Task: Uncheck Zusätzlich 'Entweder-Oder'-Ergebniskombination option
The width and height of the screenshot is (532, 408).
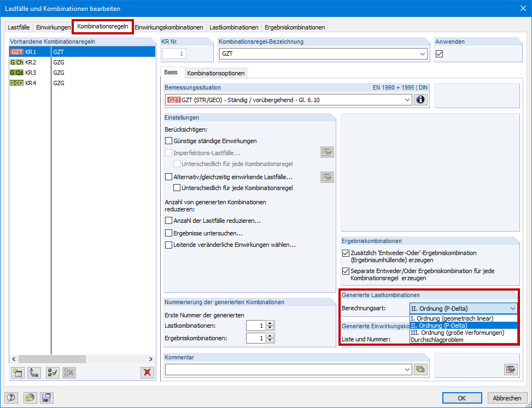Action: tap(346, 253)
